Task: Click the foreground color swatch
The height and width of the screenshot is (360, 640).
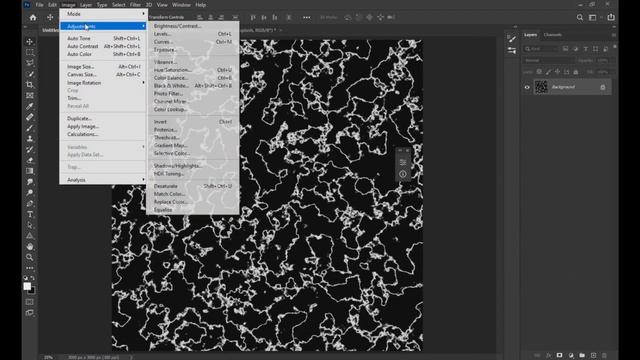Action: pos(27,286)
